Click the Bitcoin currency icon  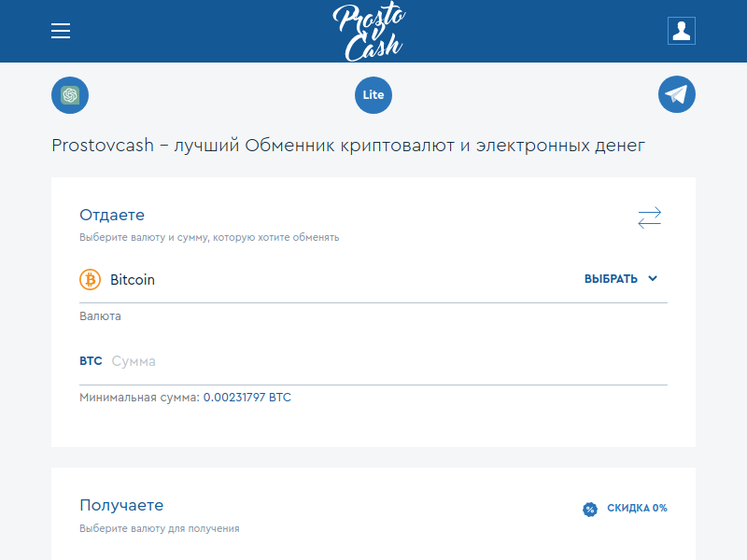pos(90,279)
